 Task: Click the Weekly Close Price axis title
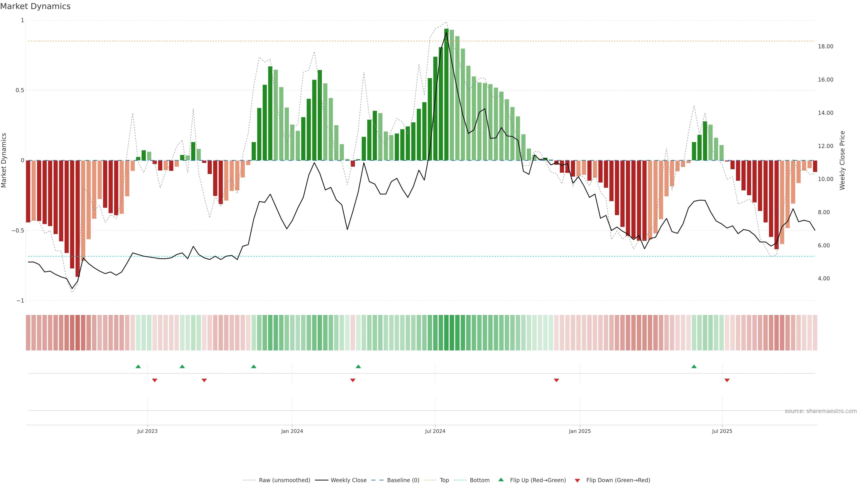tap(842, 160)
